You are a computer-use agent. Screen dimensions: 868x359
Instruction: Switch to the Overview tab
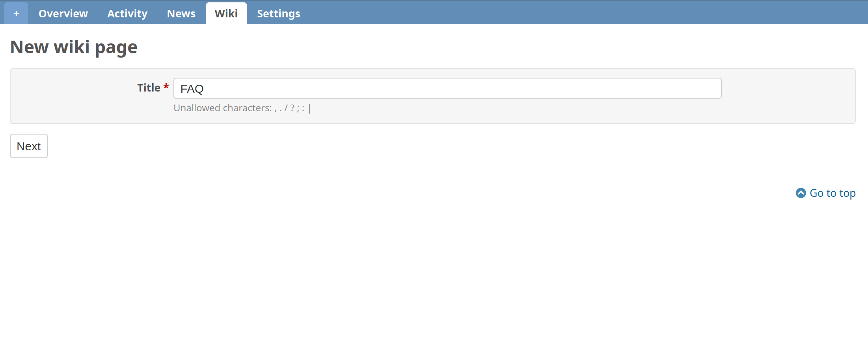63,13
